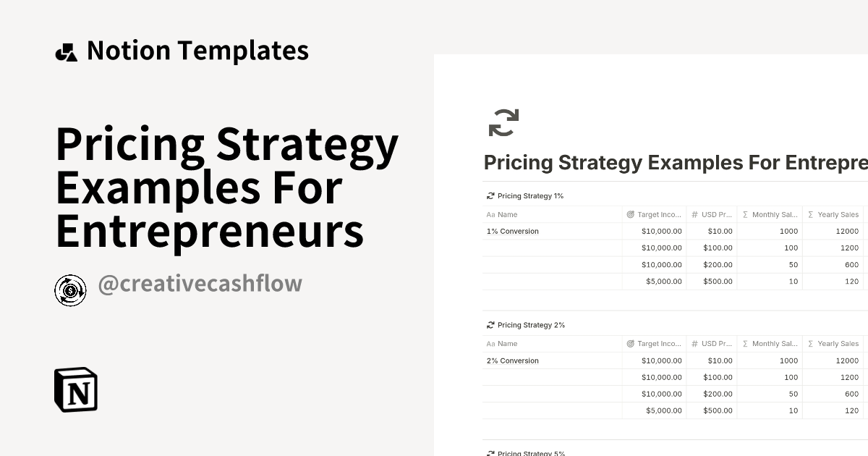Click the Notion cube logo

click(x=76, y=390)
